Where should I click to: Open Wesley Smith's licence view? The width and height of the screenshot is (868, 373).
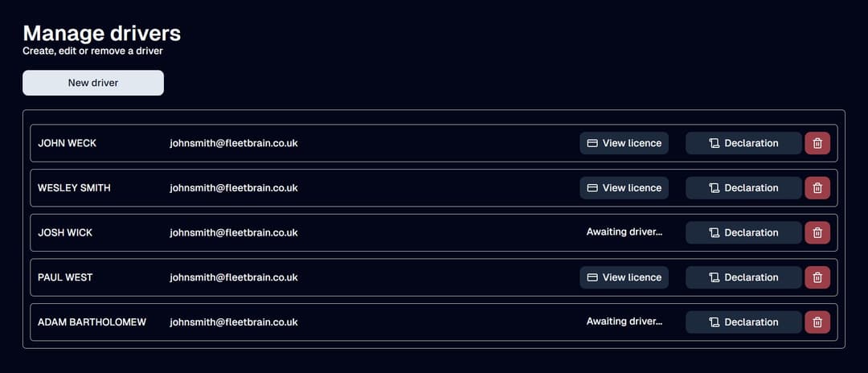click(624, 188)
